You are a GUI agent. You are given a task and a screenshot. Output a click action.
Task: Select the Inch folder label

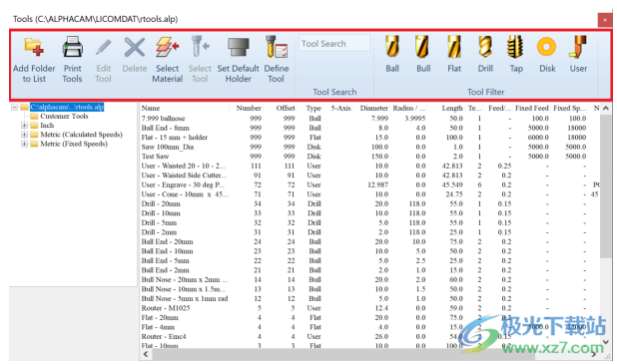click(x=47, y=126)
